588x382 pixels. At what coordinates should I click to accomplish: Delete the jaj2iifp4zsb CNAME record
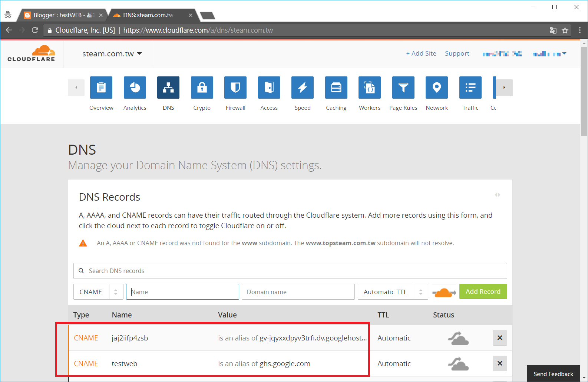(x=500, y=338)
